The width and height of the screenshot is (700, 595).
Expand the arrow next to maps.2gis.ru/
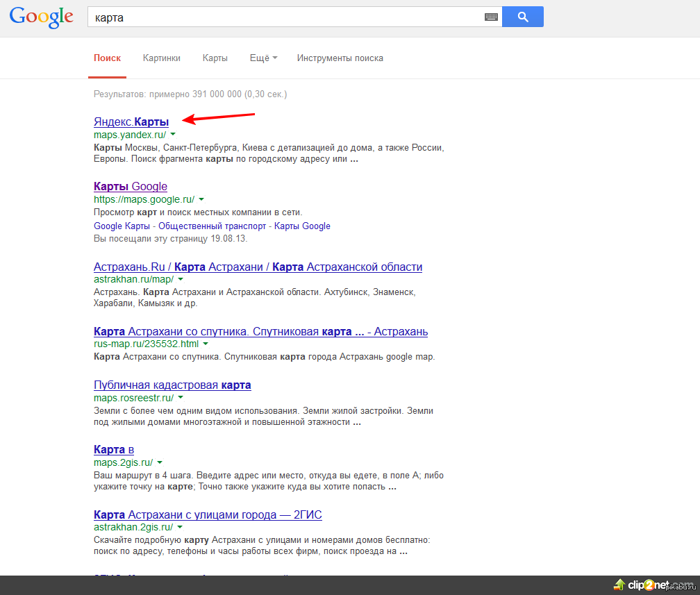pos(160,462)
